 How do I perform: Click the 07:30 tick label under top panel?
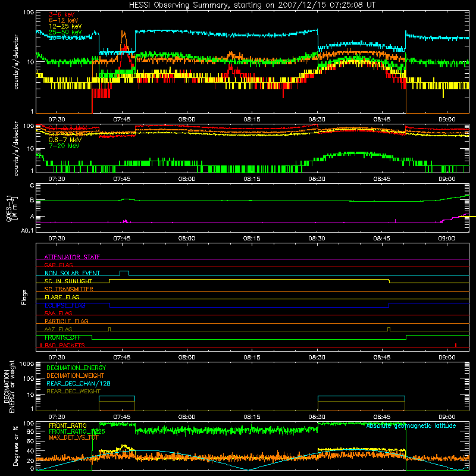[57, 119]
